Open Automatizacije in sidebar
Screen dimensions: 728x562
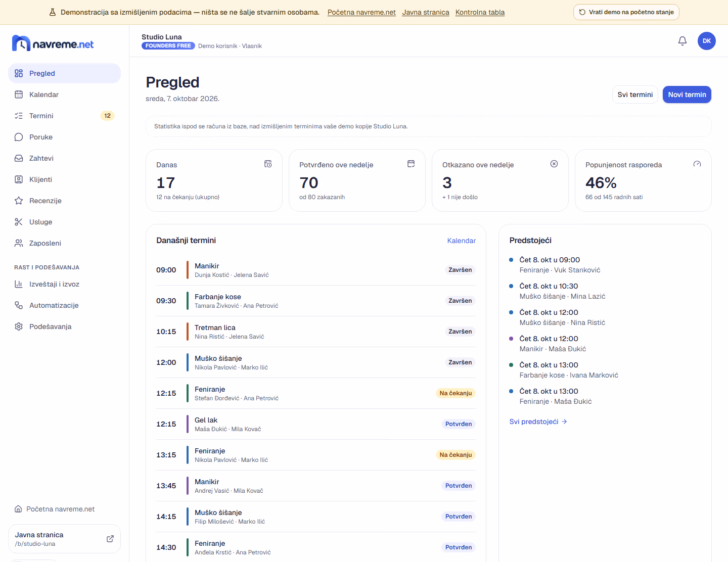(64, 305)
